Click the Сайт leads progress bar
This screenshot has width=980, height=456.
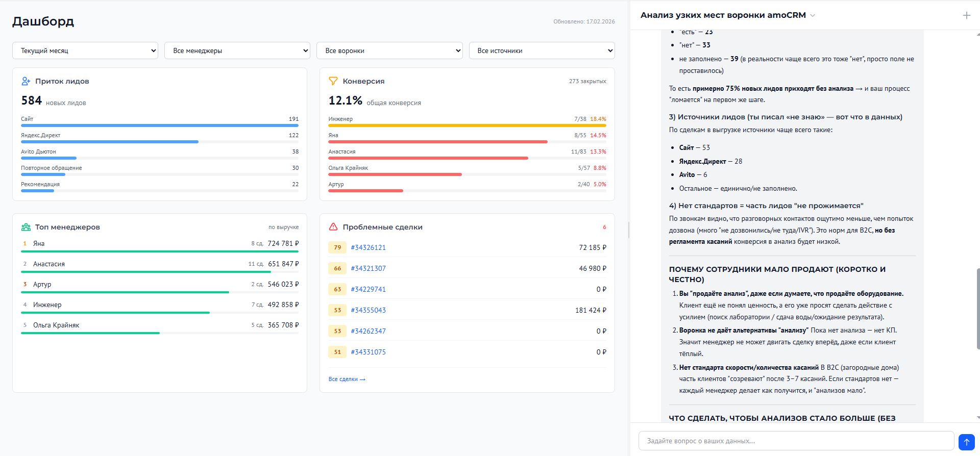coord(159,125)
